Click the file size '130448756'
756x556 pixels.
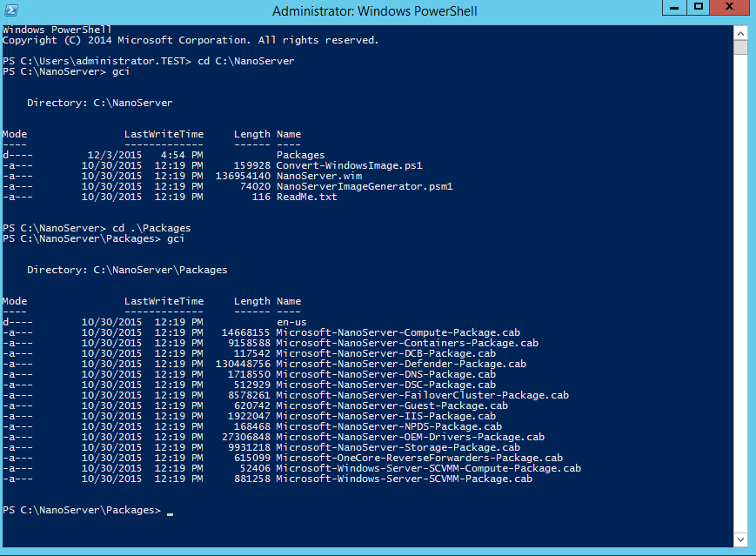coord(243,364)
